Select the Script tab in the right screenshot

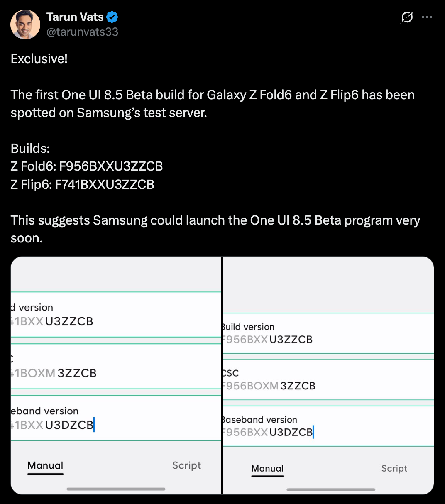coord(394,468)
